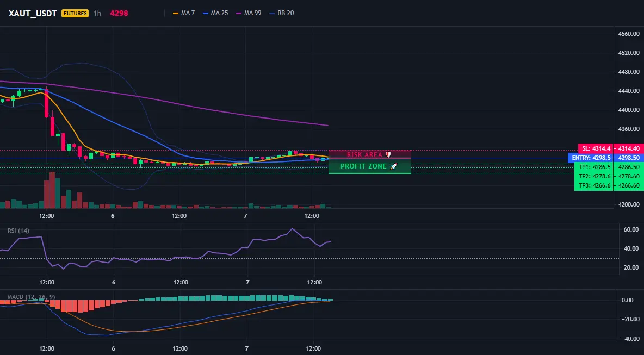This screenshot has height=355, width=644.
Task: Toggle the BB 20 legend item
Action: (282, 13)
